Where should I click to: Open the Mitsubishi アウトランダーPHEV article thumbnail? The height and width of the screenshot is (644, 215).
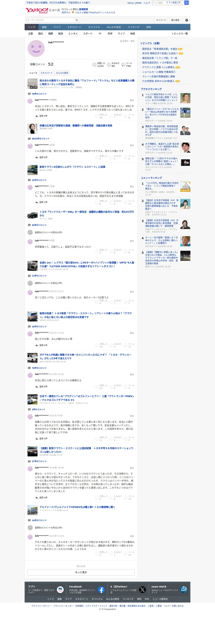coord(32,400)
